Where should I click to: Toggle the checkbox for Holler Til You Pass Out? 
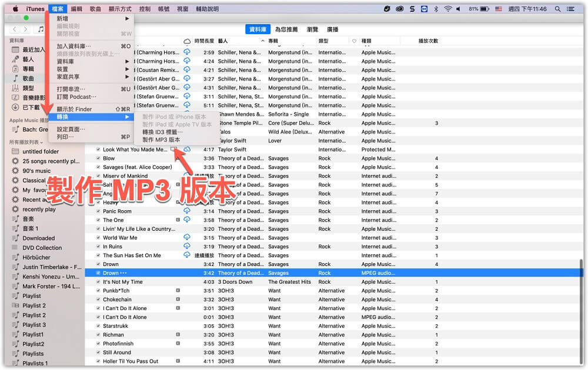(x=98, y=361)
